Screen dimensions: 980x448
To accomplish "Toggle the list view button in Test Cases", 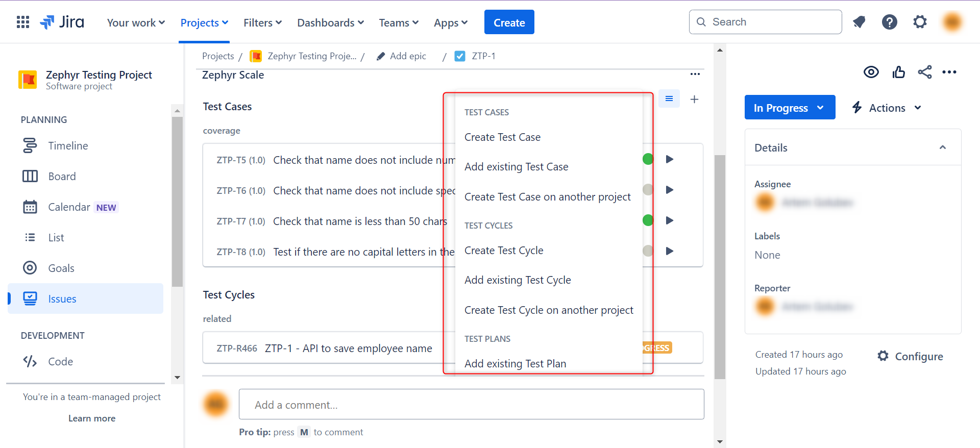I will [669, 99].
